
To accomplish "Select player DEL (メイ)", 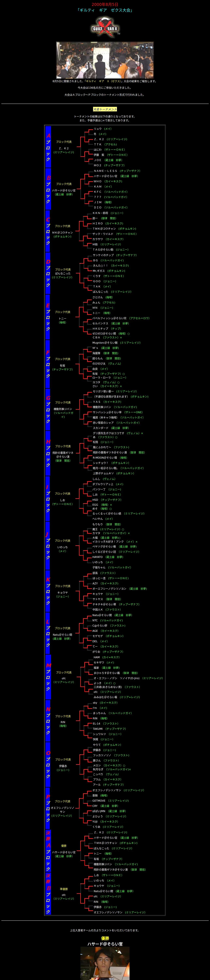I will coord(100,641).
